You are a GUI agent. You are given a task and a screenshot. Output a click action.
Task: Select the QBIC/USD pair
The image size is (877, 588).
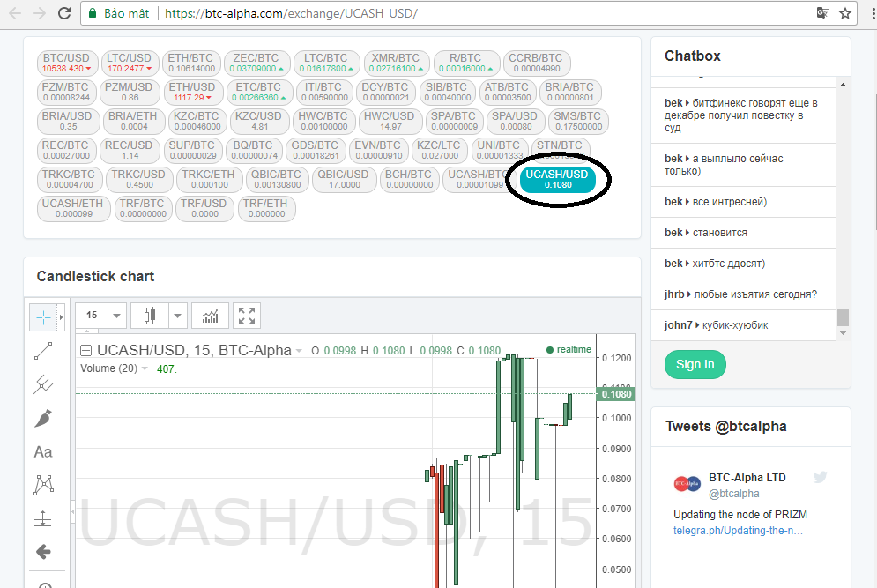(x=344, y=179)
